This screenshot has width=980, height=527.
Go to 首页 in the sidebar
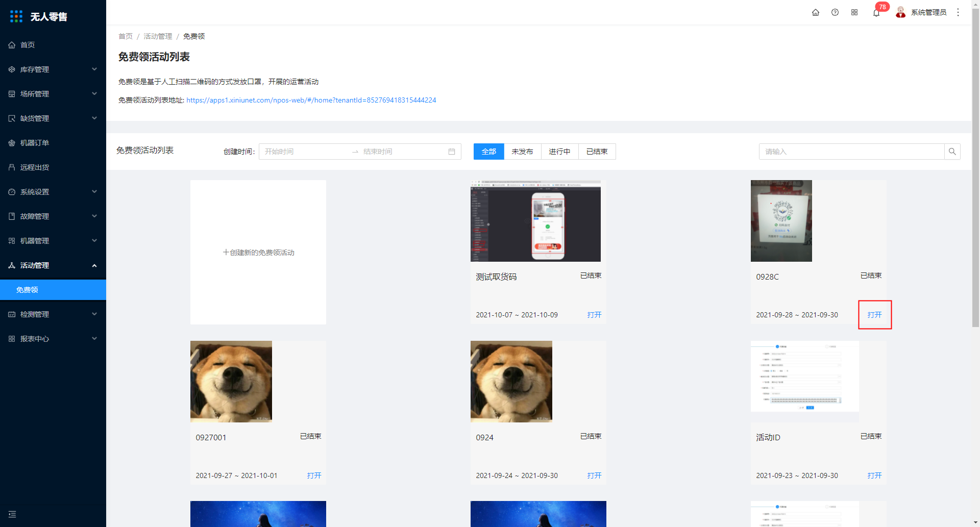point(53,45)
